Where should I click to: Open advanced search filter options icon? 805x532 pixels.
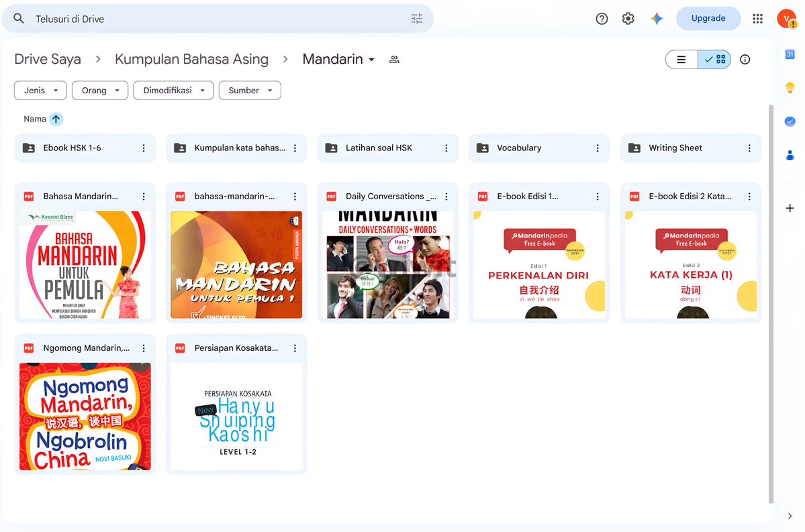click(x=417, y=19)
